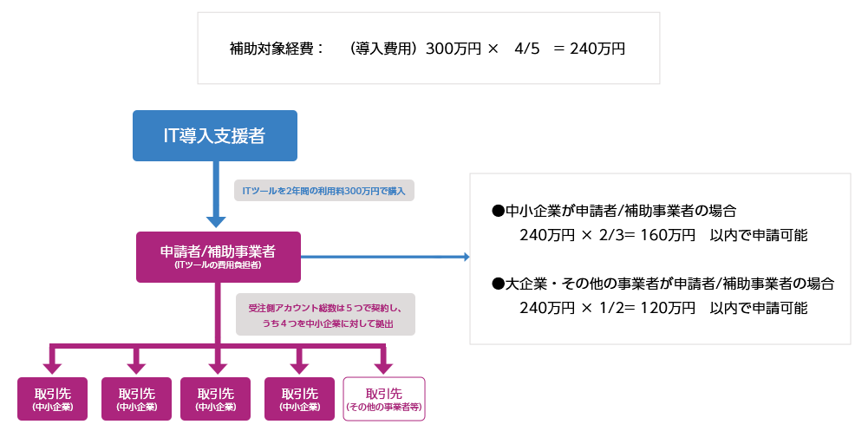Click the second 取引先(中小企業) box from left

(136, 399)
